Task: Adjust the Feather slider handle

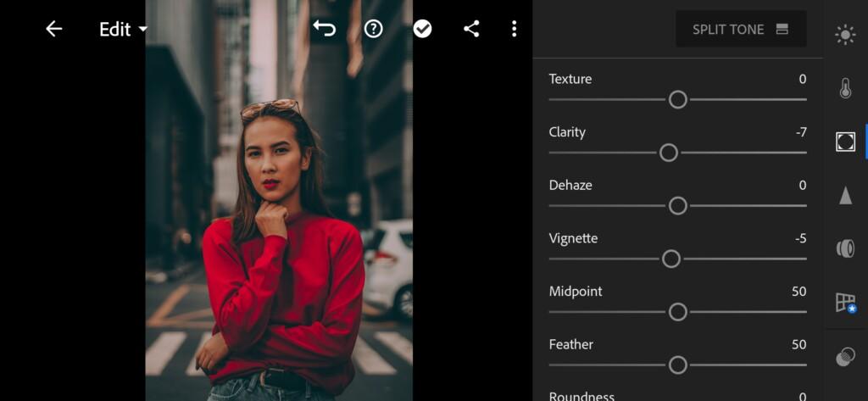Action: pos(677,365)
